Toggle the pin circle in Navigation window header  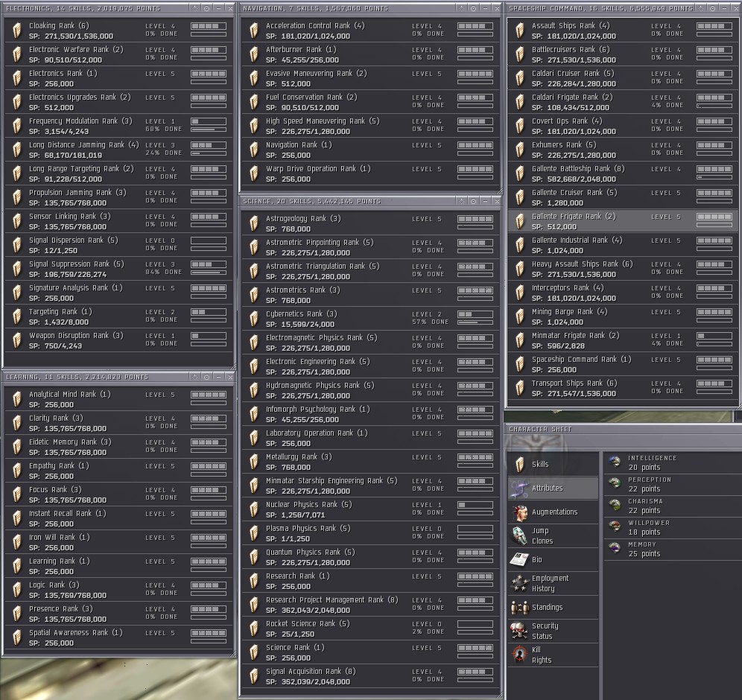click(473, 8)
